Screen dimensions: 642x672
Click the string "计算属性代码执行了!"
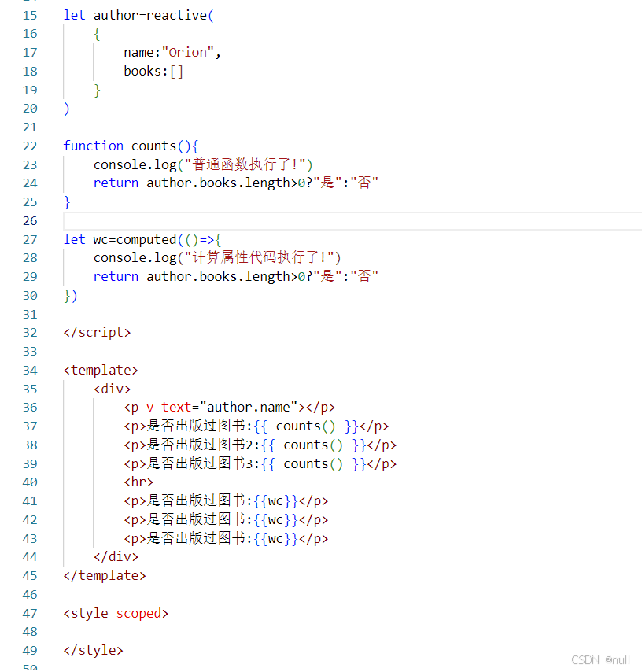click(x=259, y=257)
